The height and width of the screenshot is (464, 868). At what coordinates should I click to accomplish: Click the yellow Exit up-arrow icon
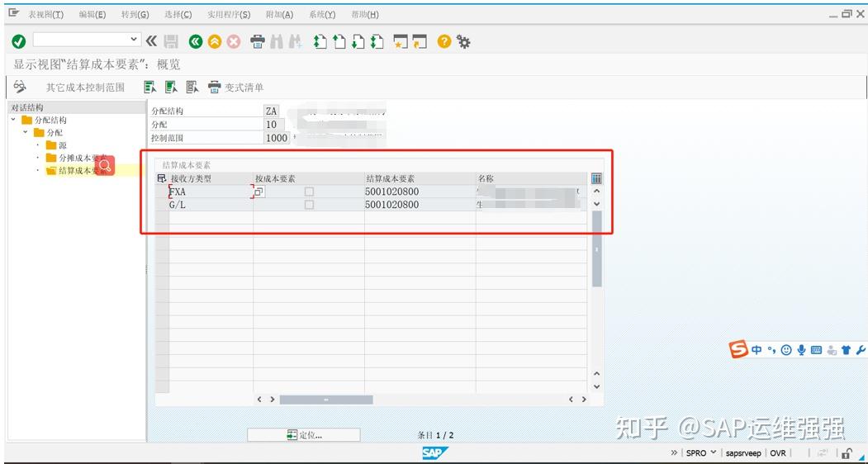(215, 41)
